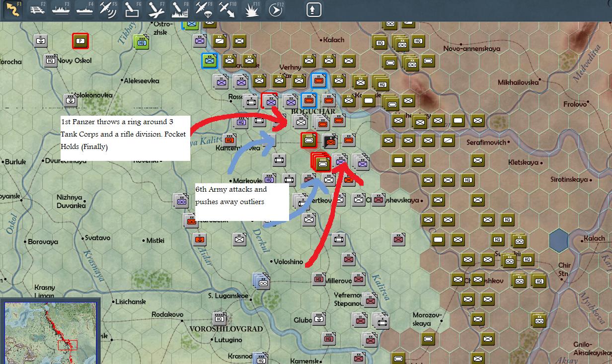Viewport: 612px width, 364px height.
Task: Select the black counter with red infantry symbol
Action: 329,141
